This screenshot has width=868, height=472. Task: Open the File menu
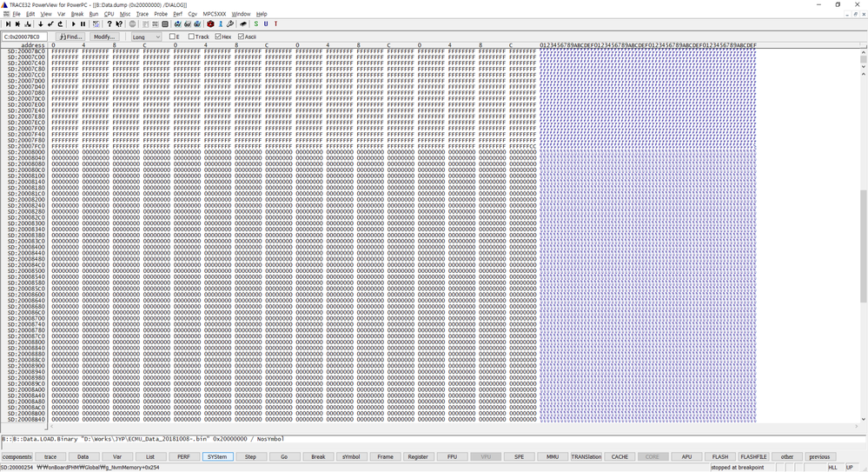(17, 14)
